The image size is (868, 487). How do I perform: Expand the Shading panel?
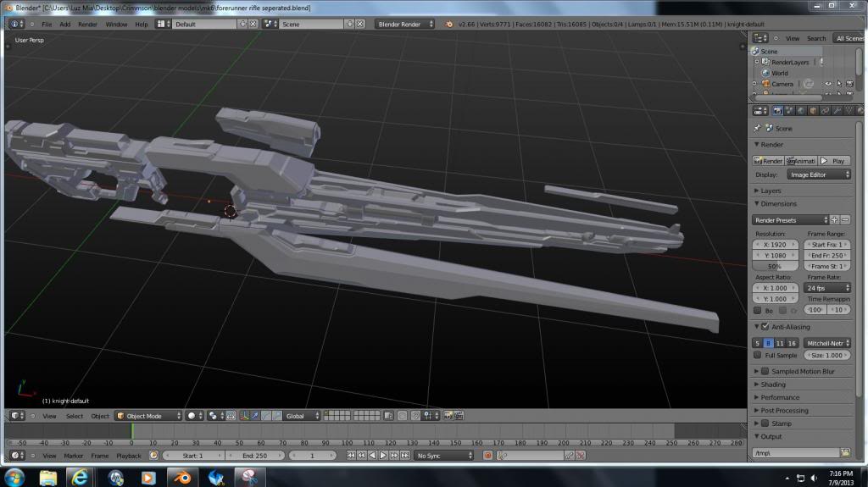[772, 384]
